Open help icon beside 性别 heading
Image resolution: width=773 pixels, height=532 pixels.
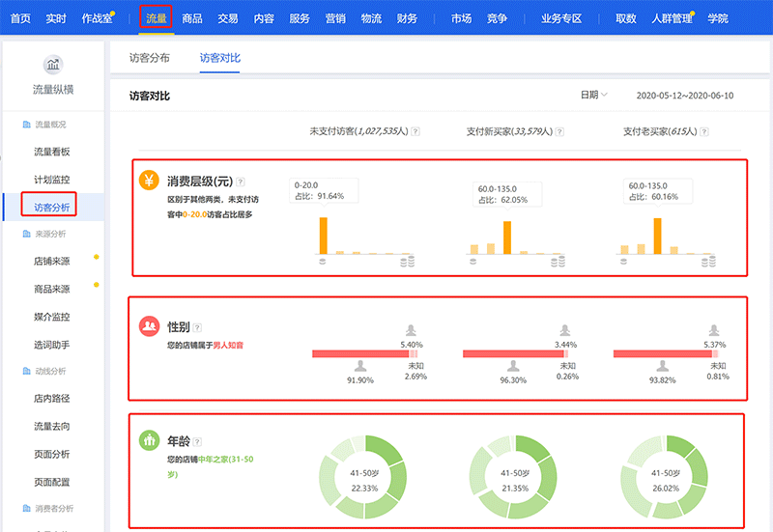(x=197, y=327)
